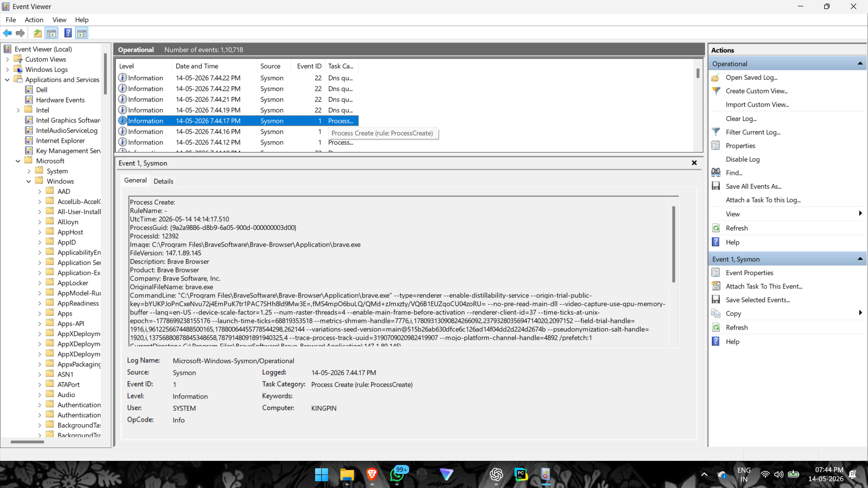The width and height of the screenshot is (868, 488).
Task: Expand the Custom Views tree node
Action: click(7, 59)
